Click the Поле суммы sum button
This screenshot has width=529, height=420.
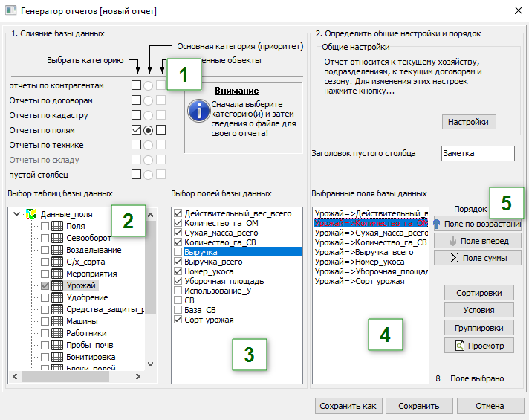pyautogui.click(x=478, y=258)
